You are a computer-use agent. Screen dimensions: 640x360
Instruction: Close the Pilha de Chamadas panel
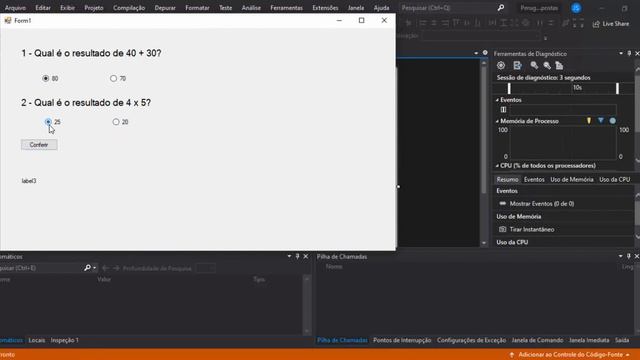pyautogui.click(x=637, y=256)
